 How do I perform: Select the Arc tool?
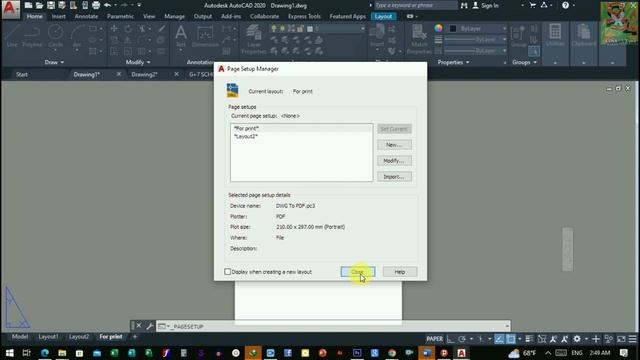point(77,36)
